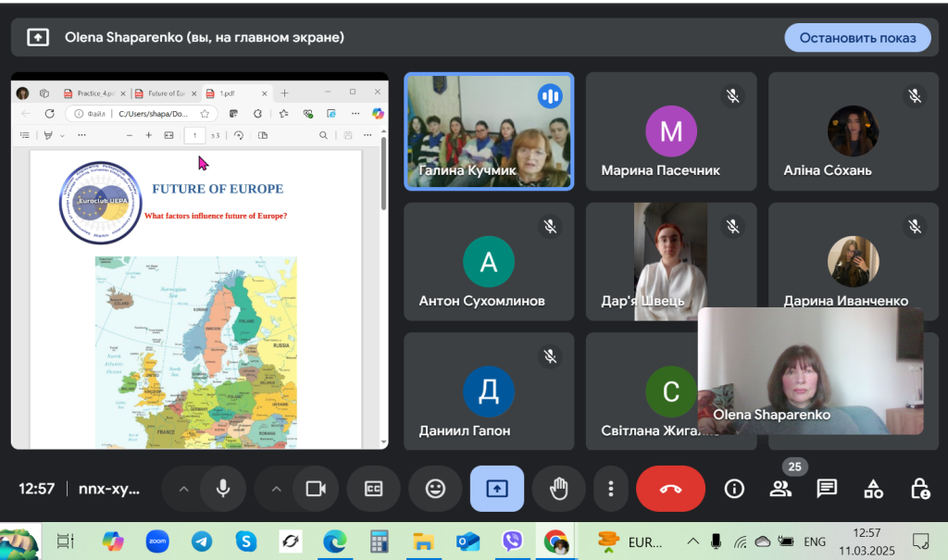
Task: Turn on closed captions
Action: pos(374,489)
